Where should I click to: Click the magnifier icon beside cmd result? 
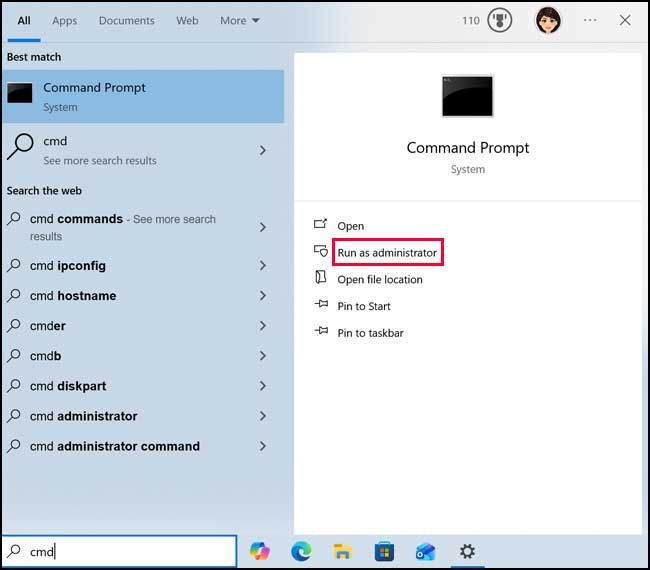[20, 146]
